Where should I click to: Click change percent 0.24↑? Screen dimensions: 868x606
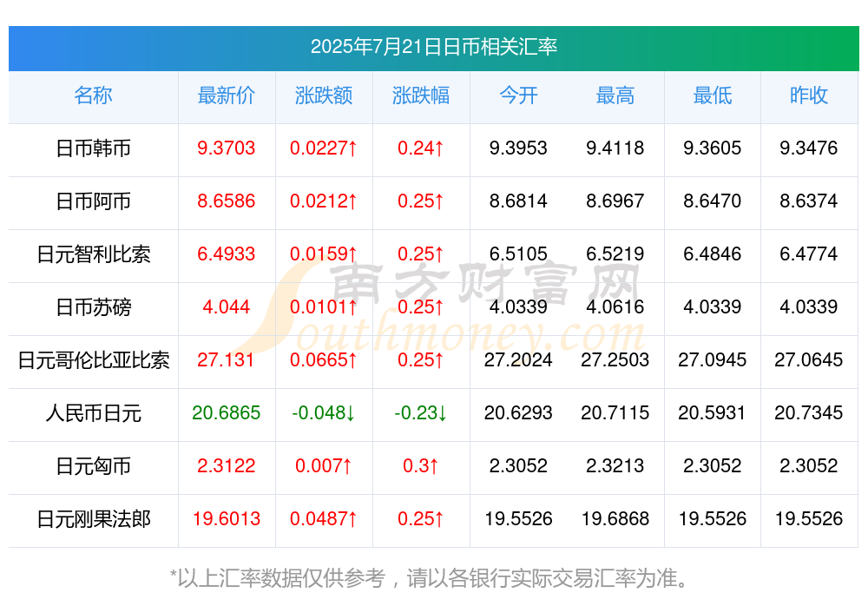click(x=421, y=148)
